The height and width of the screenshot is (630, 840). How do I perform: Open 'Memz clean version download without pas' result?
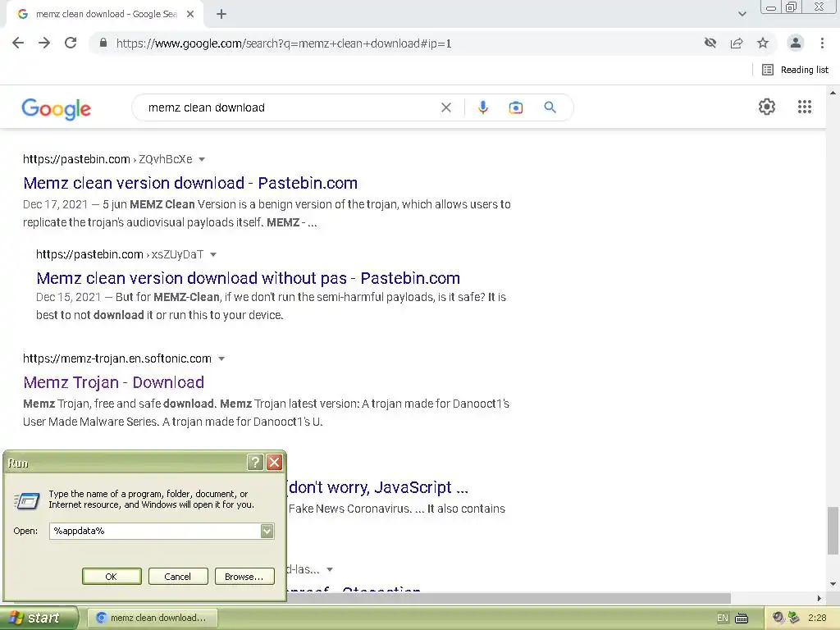[x=248, y=278]
